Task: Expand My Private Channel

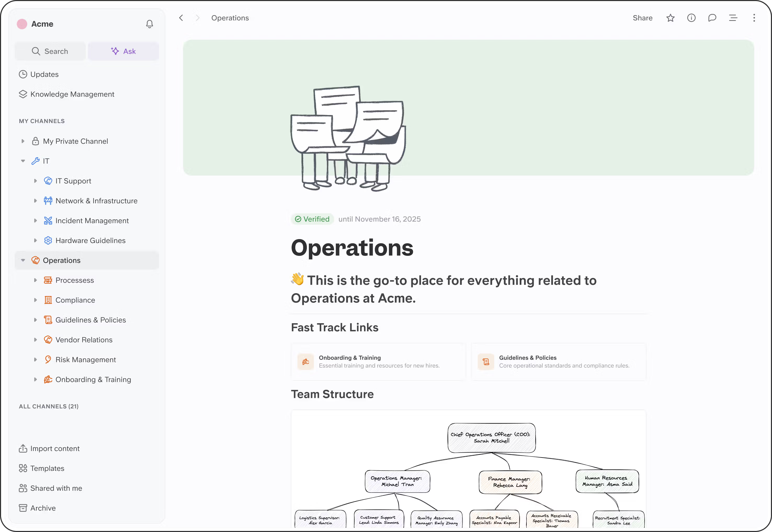Action: pos(23,141)
